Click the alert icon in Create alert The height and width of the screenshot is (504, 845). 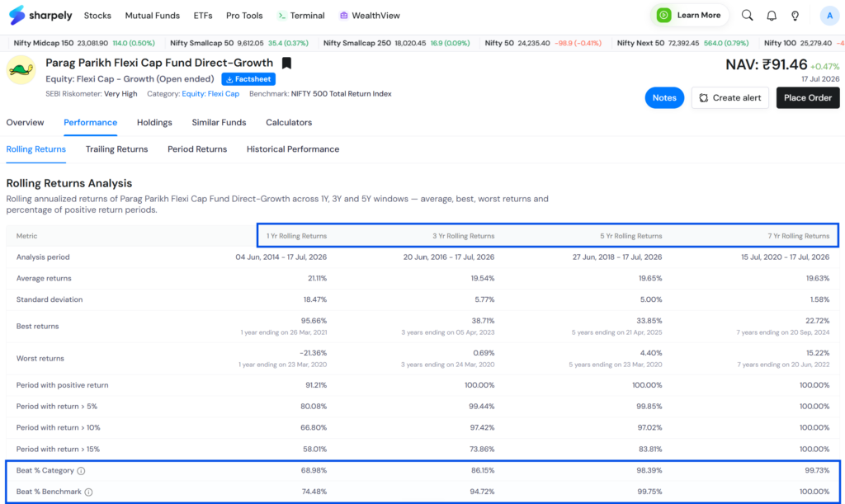tap(703, 98)
